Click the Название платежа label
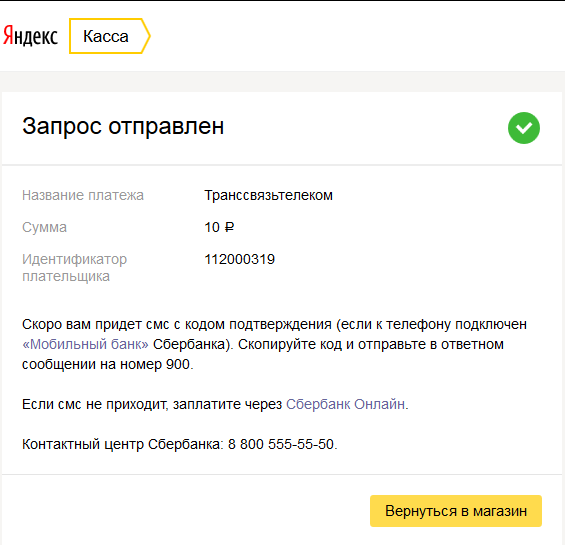 click(x=83, y=195)
